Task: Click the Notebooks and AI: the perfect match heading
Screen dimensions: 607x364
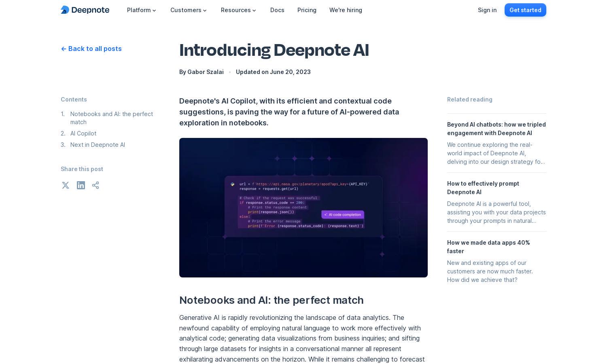Action: (x=272, y=300)
